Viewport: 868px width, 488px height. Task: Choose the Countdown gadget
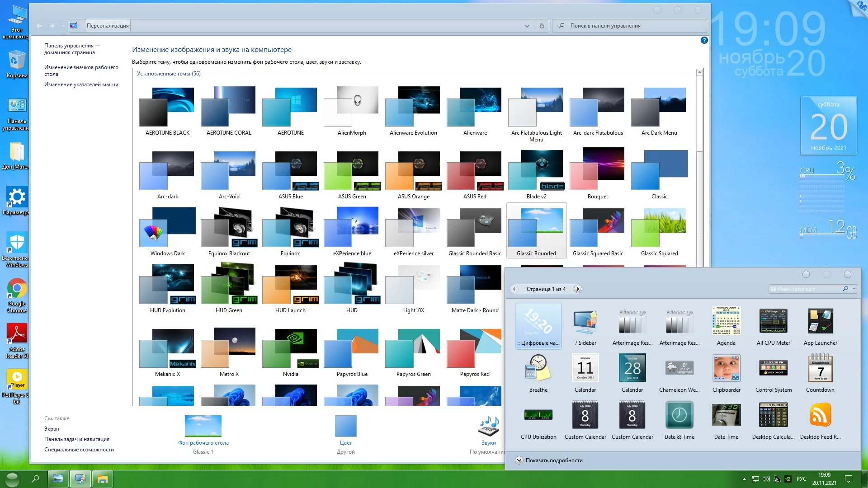click(x=820, y=369)
